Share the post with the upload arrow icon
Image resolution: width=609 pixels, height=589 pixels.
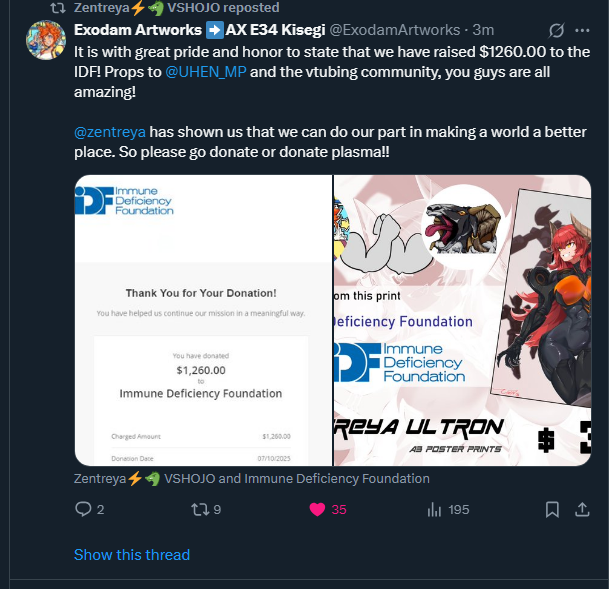tap(582, 509)
